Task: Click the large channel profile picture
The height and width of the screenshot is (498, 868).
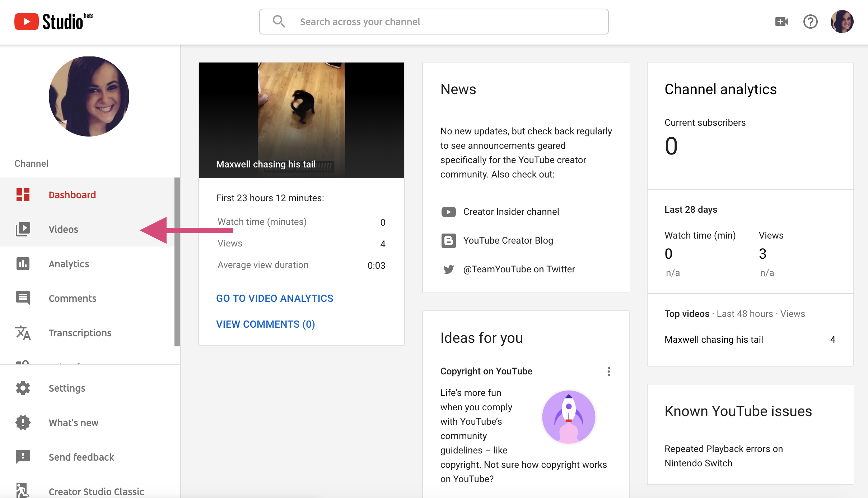Action: (89, 96)
